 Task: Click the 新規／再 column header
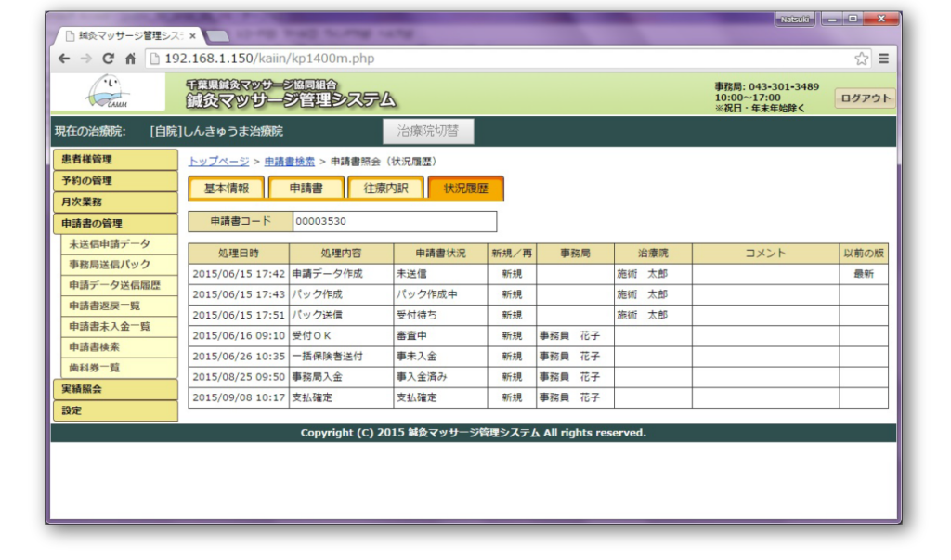pyautogui.click(x=512, y=254)
